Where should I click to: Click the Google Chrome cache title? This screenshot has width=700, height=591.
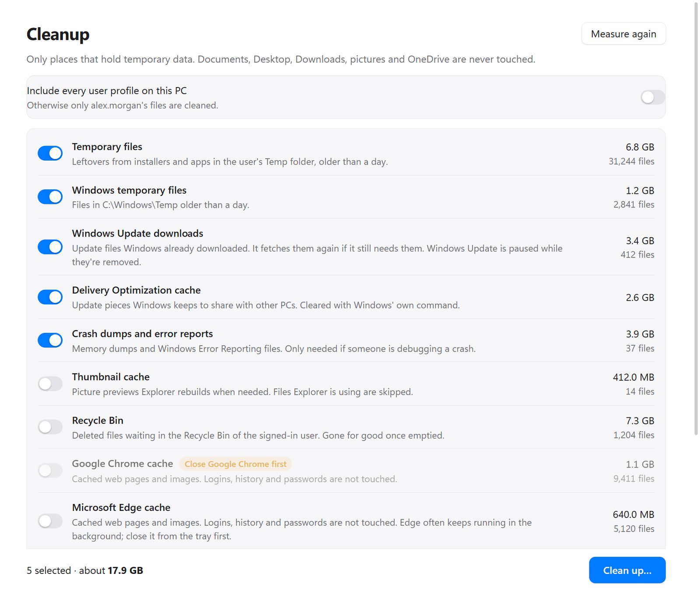pos(122,464)
